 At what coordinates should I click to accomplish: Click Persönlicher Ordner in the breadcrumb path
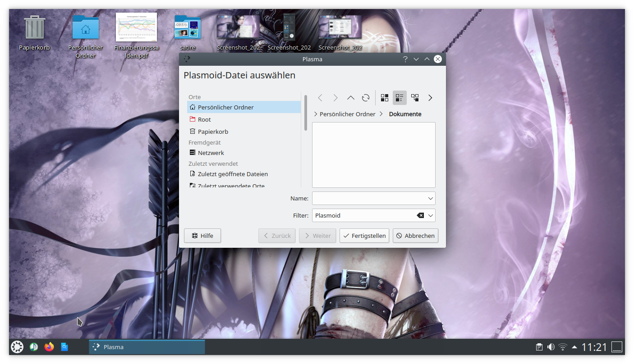pyautogui.click(x=347, y=114)
